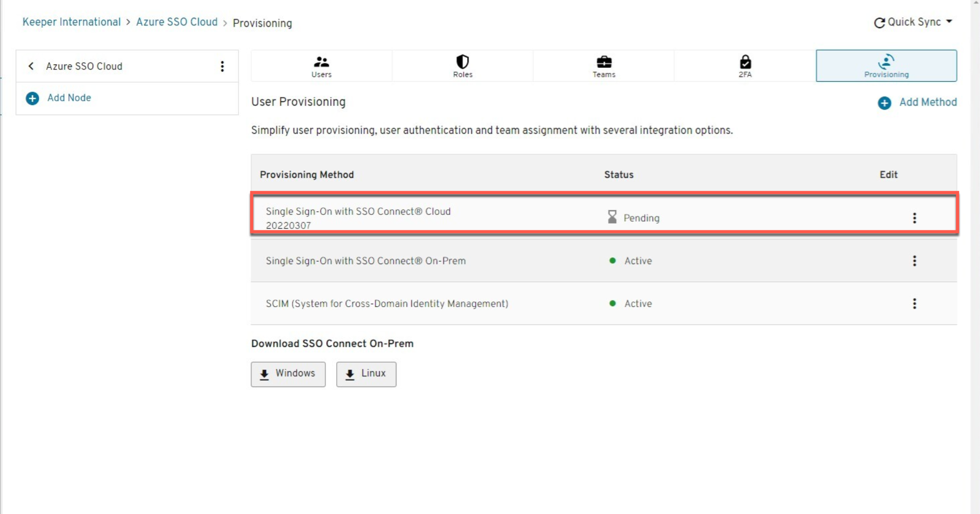Click the green Active dot for SCIM row
The height and width of the screenshot is (514, 980).
[x=612, y=303]
